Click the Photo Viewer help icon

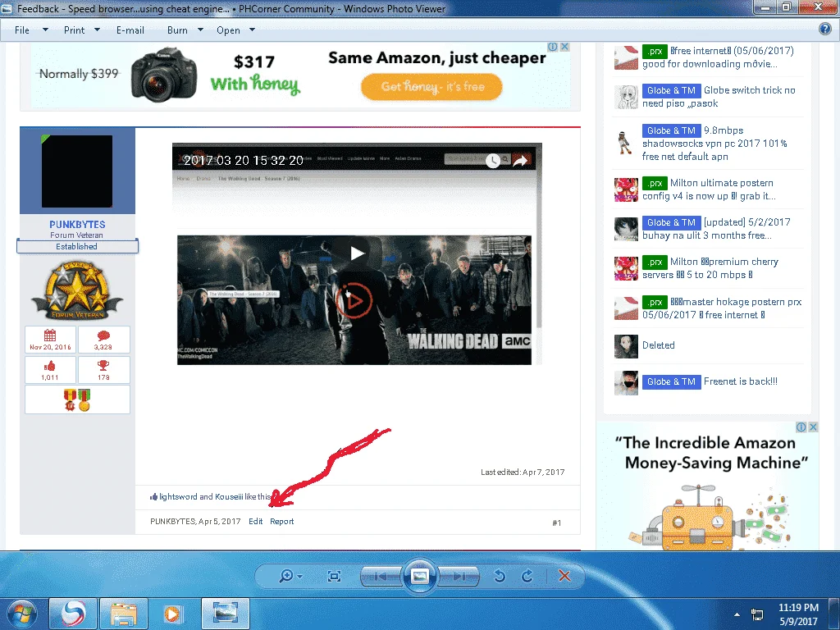[825, 29]
